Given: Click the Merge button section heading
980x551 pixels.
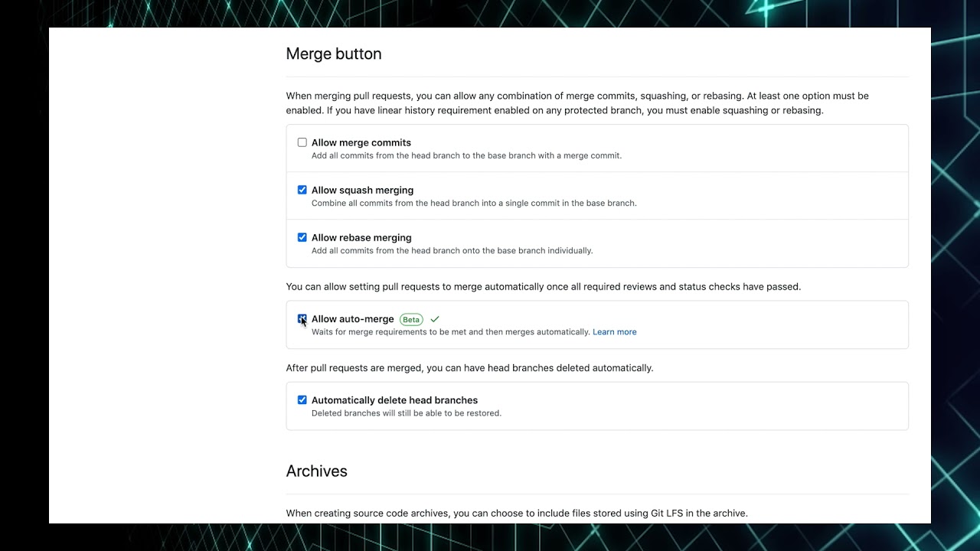Looking at the screenshot, I should point(334,54).
